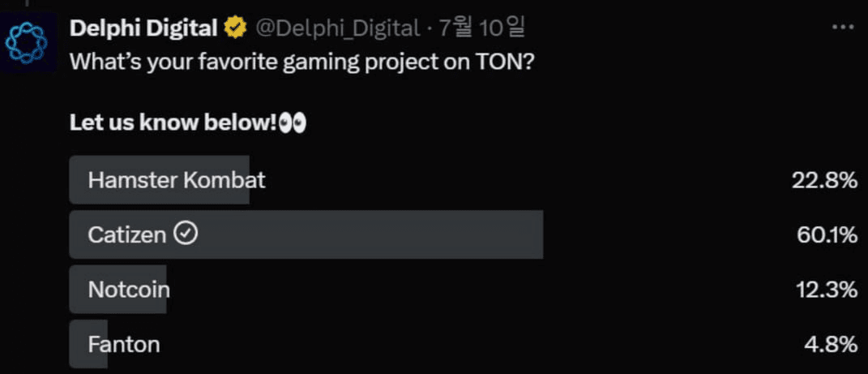Open the Delphi Digital display name link
Viewport: 868px width, 374px height.
tap(144, 29)
